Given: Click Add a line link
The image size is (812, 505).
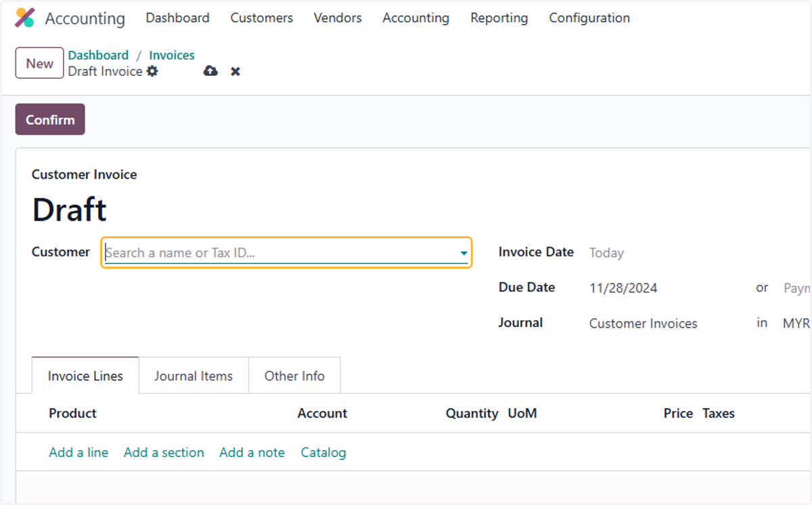Looking at the screenshot, I should (78, 452).
